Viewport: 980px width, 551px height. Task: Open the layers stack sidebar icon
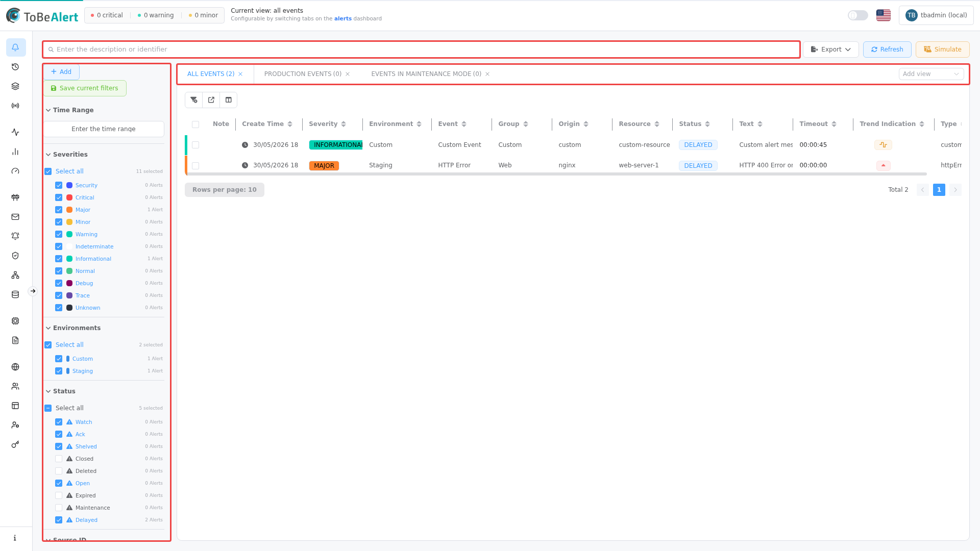coord(15,86)
